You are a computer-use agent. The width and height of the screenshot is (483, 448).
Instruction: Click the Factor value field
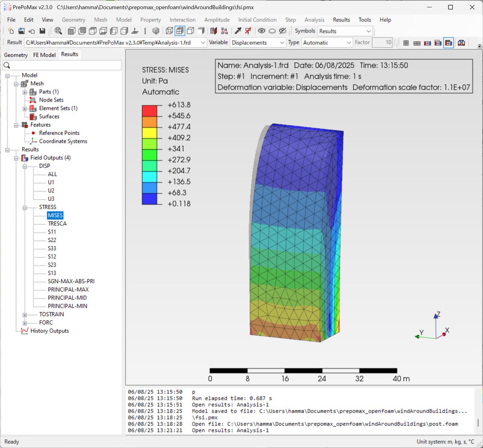pyautogui.click(x=382, y=42)
